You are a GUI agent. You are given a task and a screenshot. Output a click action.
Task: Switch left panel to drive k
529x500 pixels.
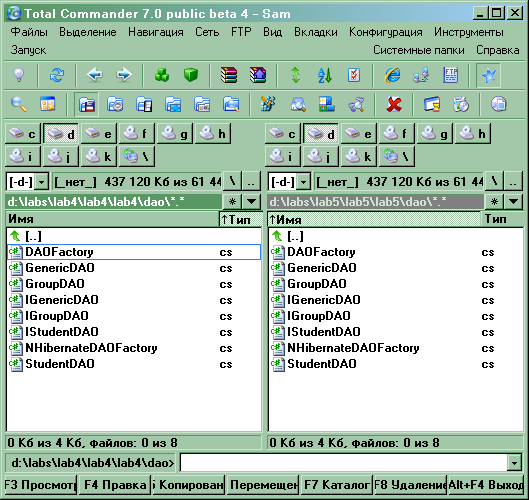(99, 156)
